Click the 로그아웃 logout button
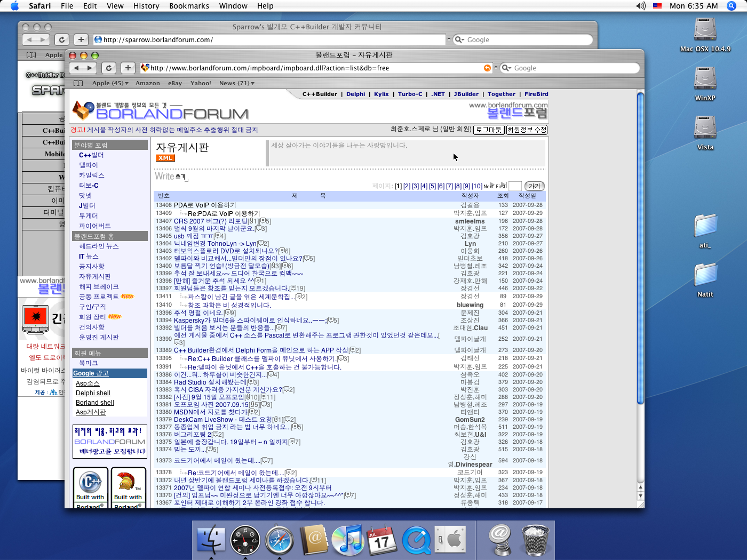The image size is (747, 560). point(488,130)
